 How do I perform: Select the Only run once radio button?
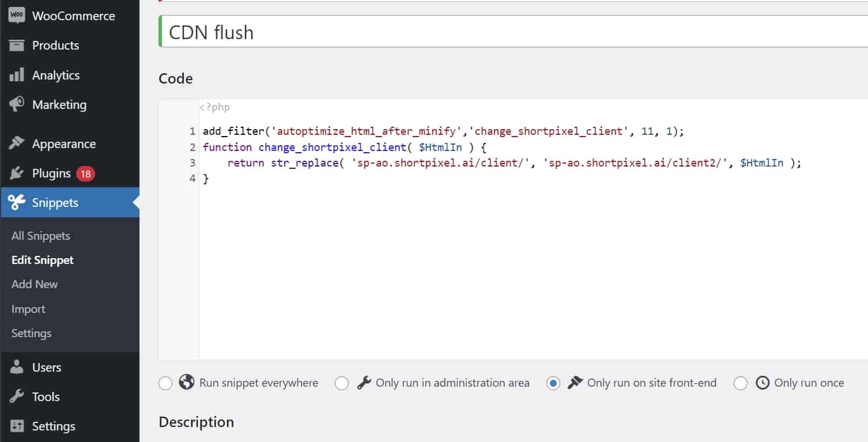[741, 383]
